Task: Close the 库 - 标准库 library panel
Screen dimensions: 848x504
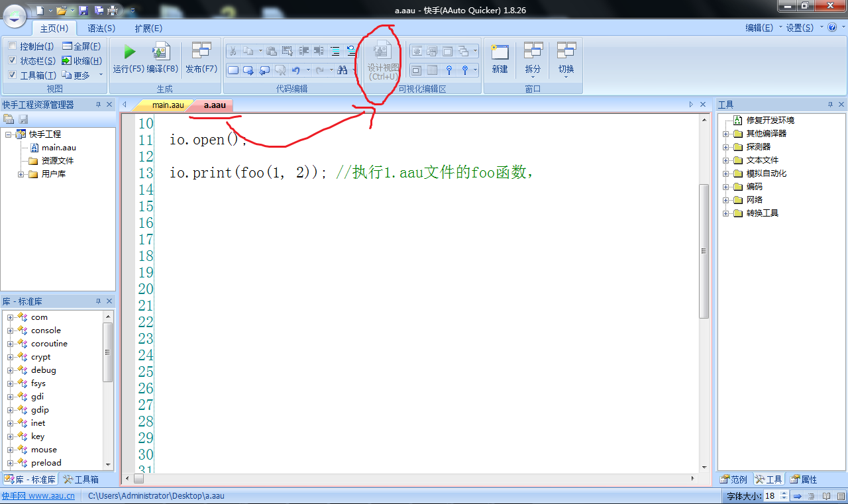Action: pyautogui.click(x=109, y=301)
